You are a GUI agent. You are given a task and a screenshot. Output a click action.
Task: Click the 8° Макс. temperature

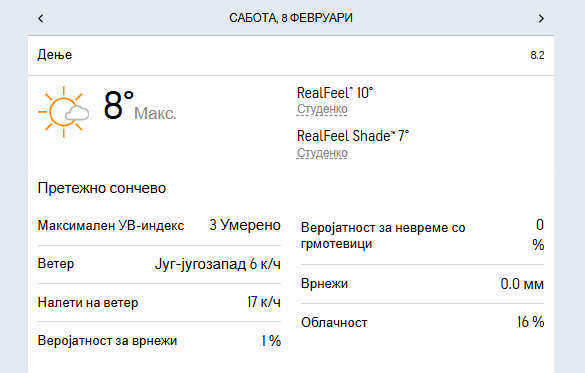click(140, 106)
